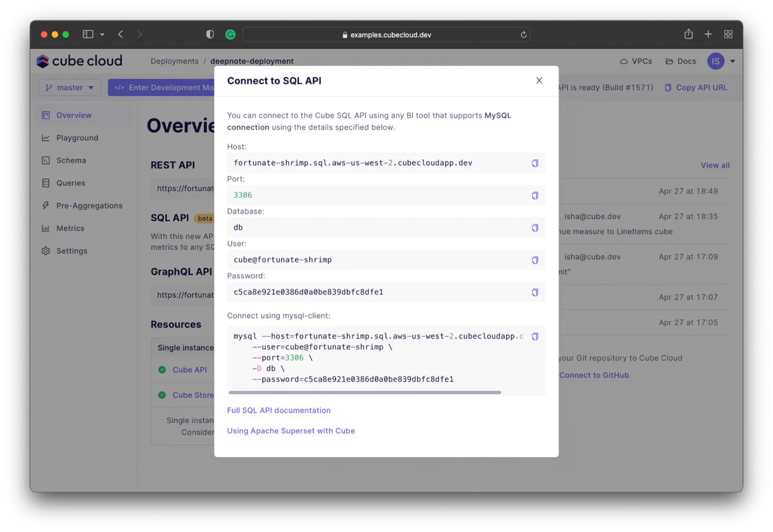Click the privacy shield icon
The height and width of the screenshot is (532, 773).
(210, 34)
